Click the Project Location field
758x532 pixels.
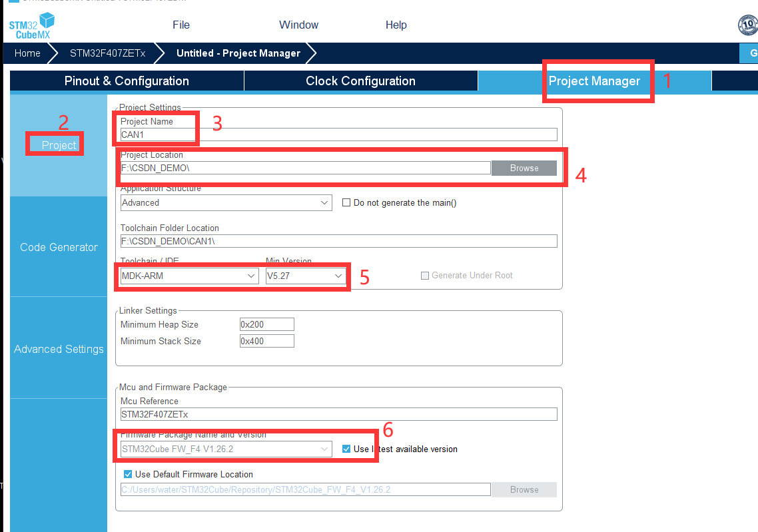(306, 168)
